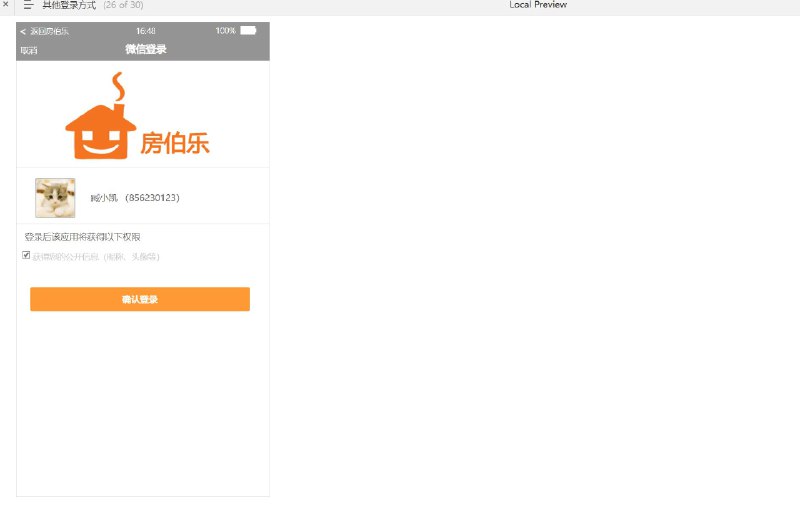Open the page list hamburger menu

point(28,5)
